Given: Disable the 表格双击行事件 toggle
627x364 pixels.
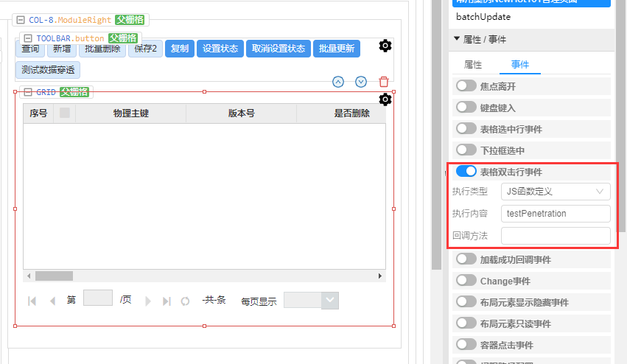Looking at the screenshot, I should click(466, 172).
